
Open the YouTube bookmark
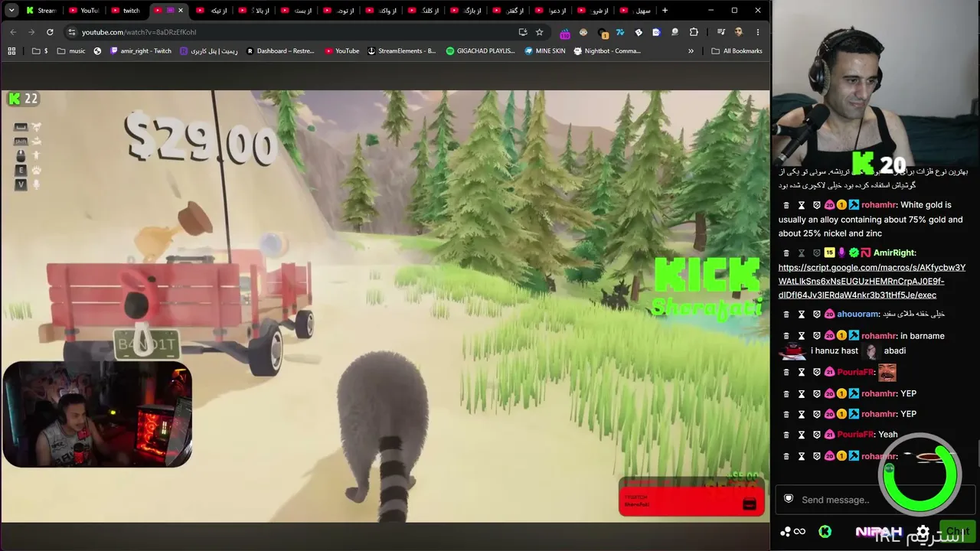click(341, 51)
